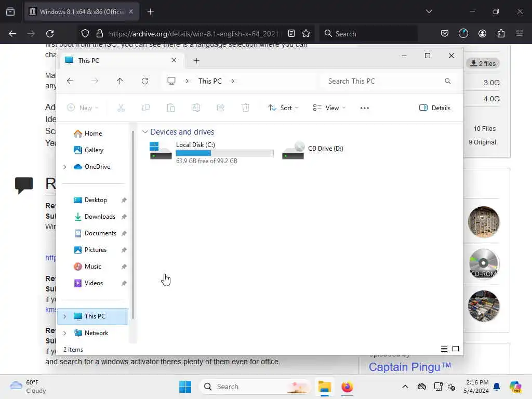
Task: Select Home in navigation pane
Action: pos(92,134)
